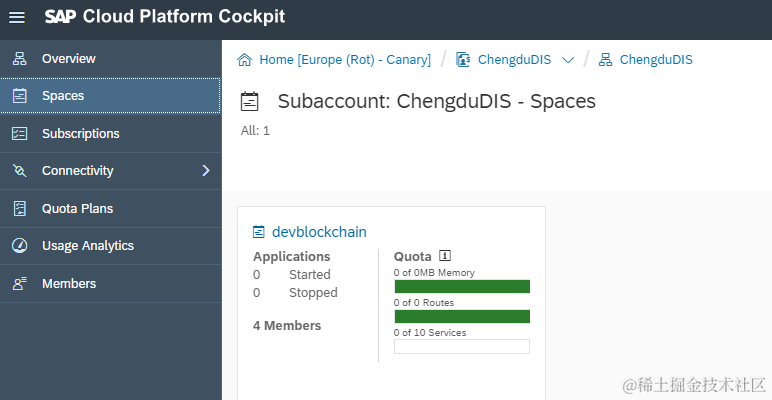772x400 pixels.
Task: Click the 'All: 1' count text
Action: [255, 131]
